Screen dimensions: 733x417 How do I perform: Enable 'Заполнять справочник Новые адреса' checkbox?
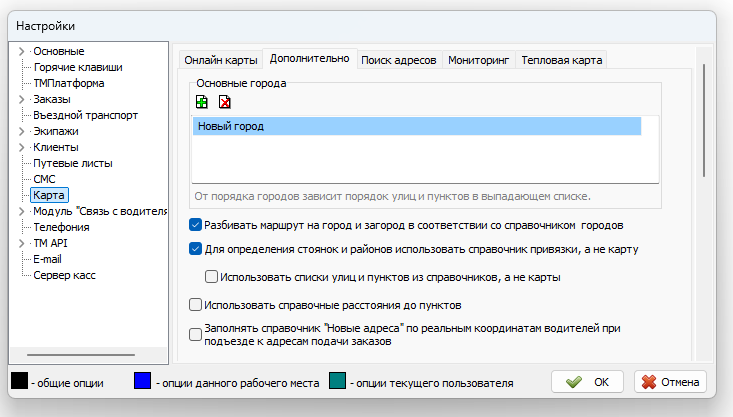pyautogui.click(x=195, y=335)
